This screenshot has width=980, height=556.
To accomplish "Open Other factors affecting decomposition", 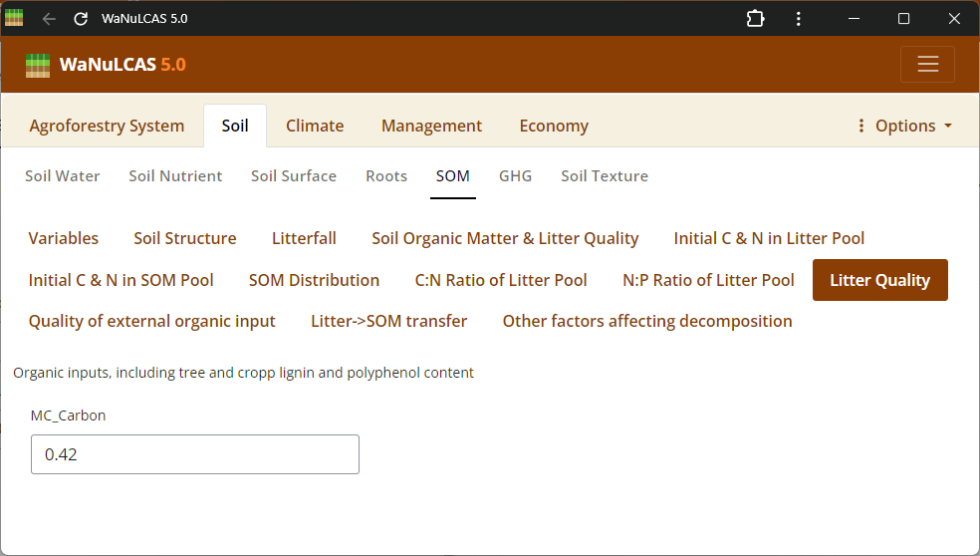I will pos(647,321).
